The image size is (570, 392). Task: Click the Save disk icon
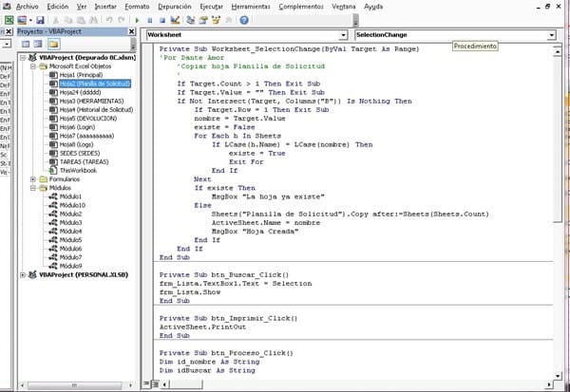click(x=39, y=19)
